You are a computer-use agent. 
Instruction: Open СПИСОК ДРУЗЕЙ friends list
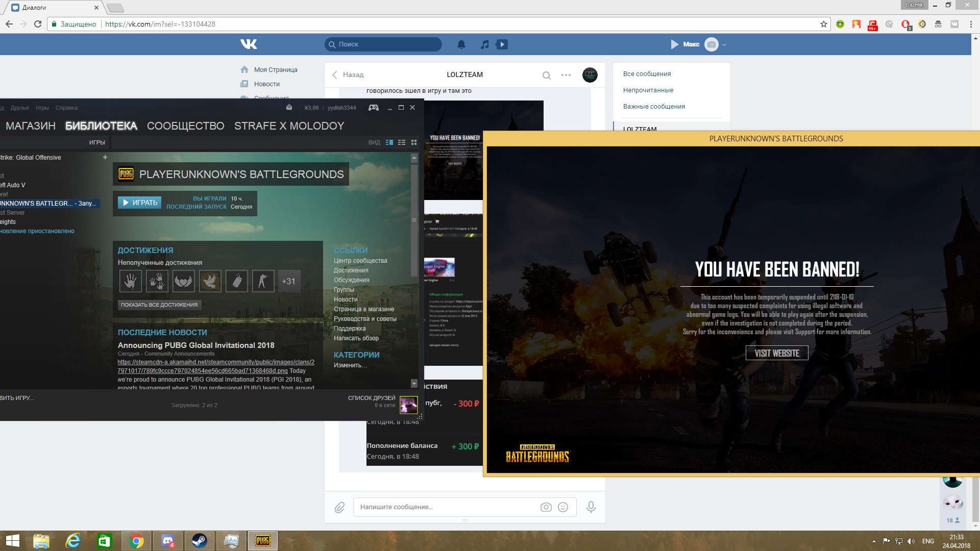tap(372, 398)
